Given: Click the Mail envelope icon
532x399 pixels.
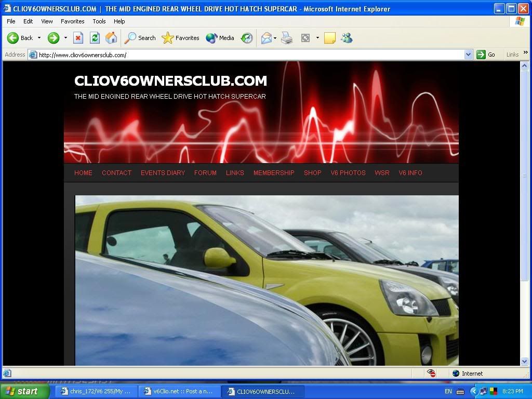Looking at the screenshot, I should 267,38.
